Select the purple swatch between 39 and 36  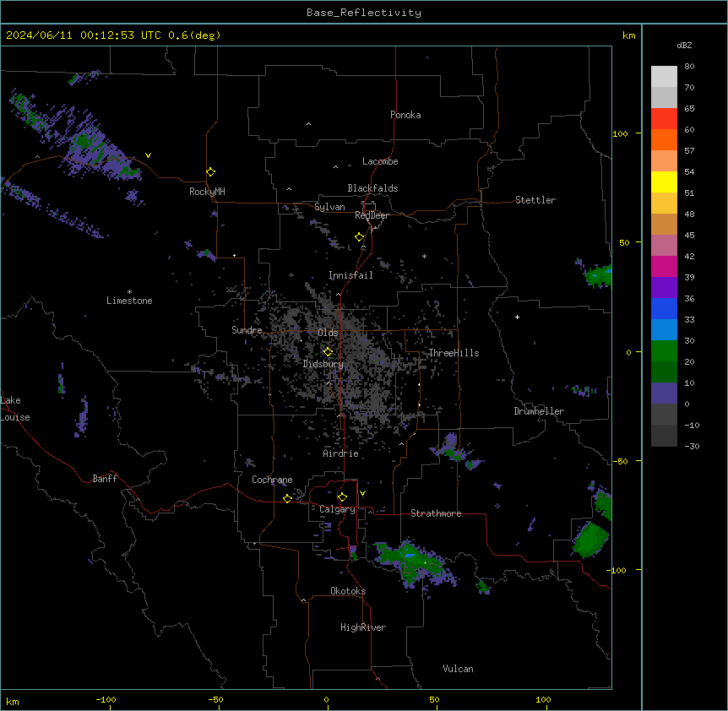coord(664,288)
